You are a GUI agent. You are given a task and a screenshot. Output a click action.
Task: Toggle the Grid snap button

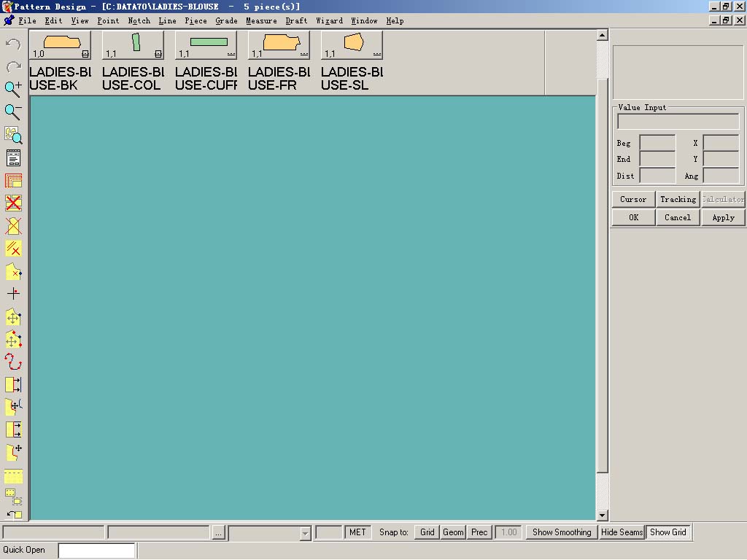coord(427,532)
